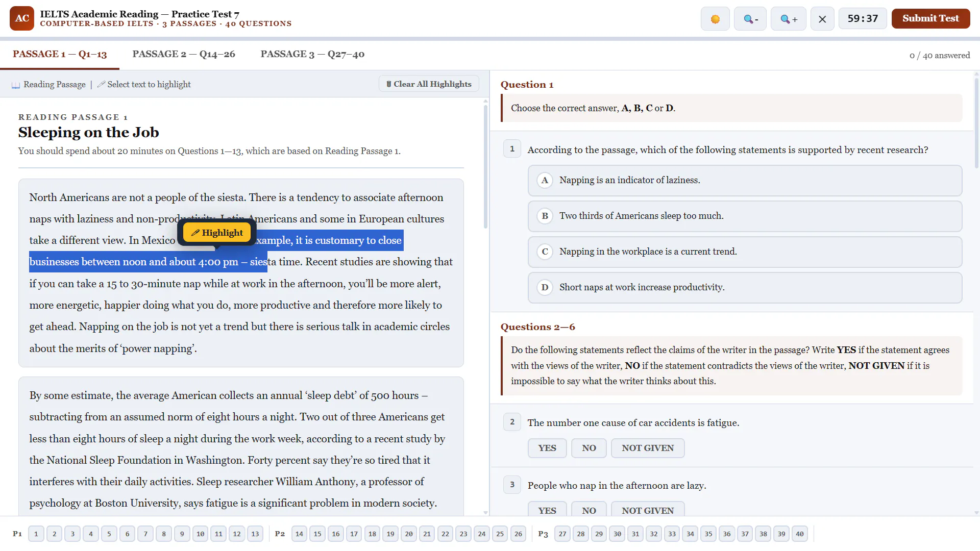Viewport: 980px width, 551px height.
Task: Jump to question 1 in navigator
Action: (36, 534)
